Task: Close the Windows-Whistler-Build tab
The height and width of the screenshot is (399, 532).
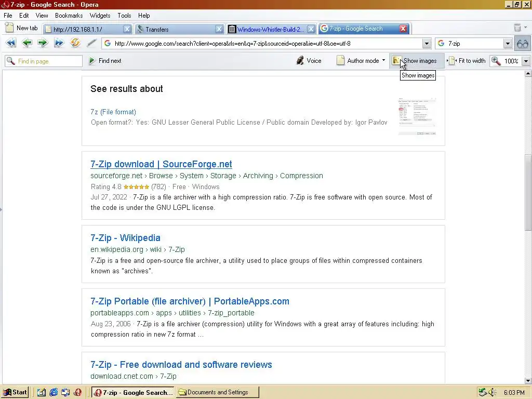Action: click(311, 29)
